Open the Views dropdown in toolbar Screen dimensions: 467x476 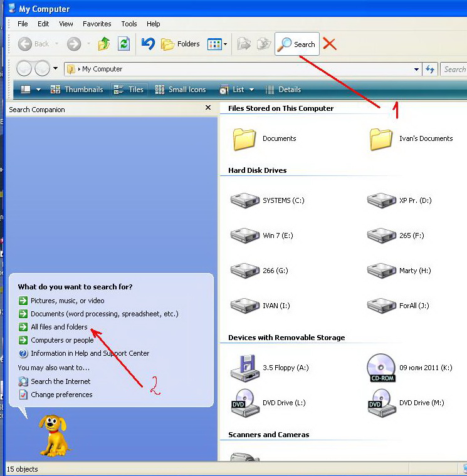(218, 44)
